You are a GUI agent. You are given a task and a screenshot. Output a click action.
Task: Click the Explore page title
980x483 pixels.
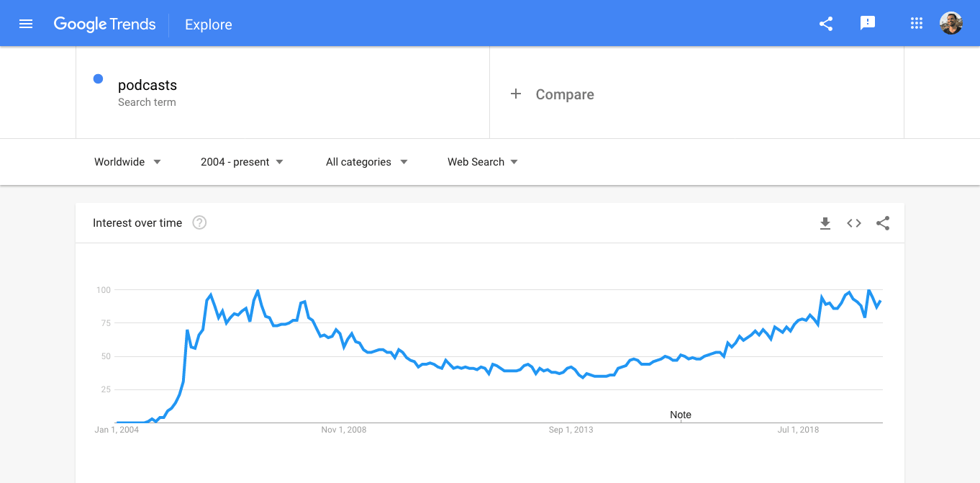(x=209, y=24)
